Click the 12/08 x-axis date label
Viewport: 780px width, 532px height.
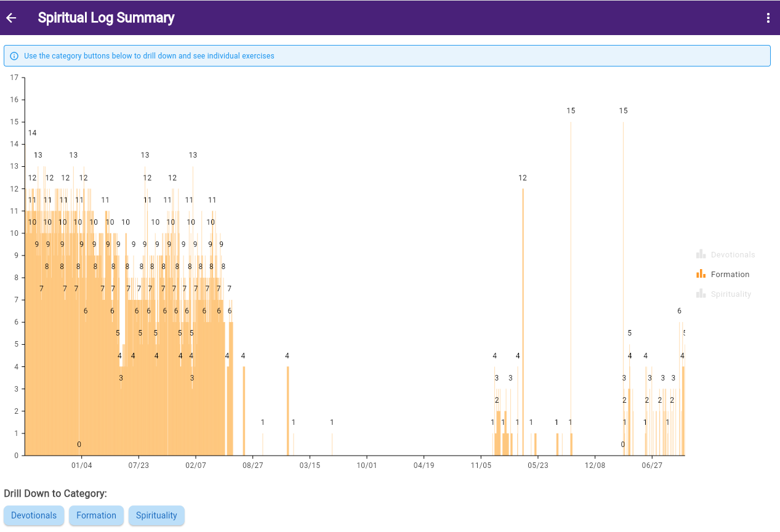pos(595,465)
